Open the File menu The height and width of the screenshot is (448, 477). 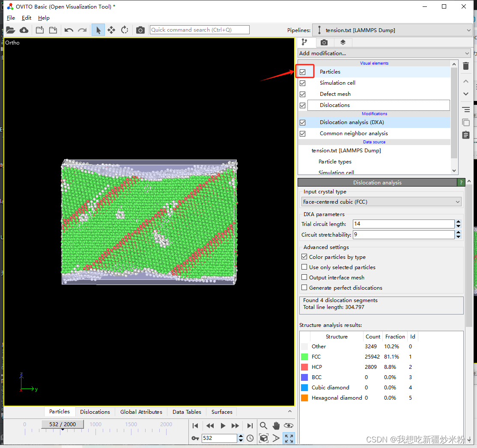click(x=11, y=18)
